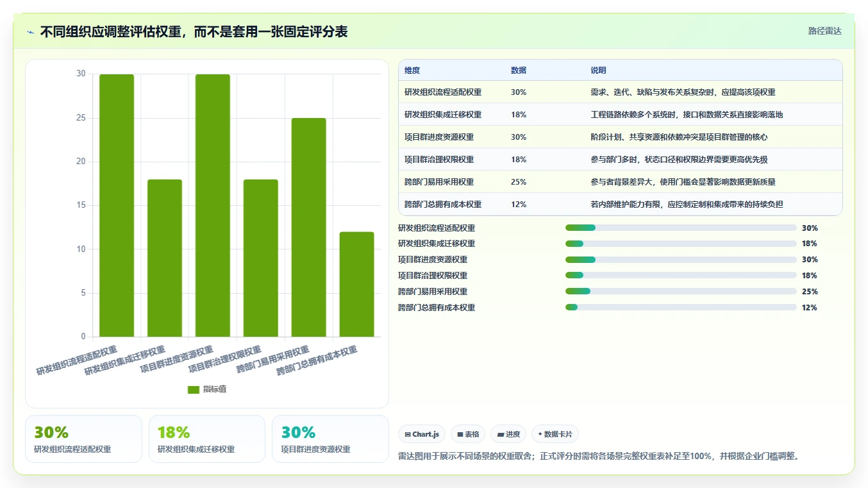Click the 25 tick on the chart y-axis

click(x=81, y=118)
